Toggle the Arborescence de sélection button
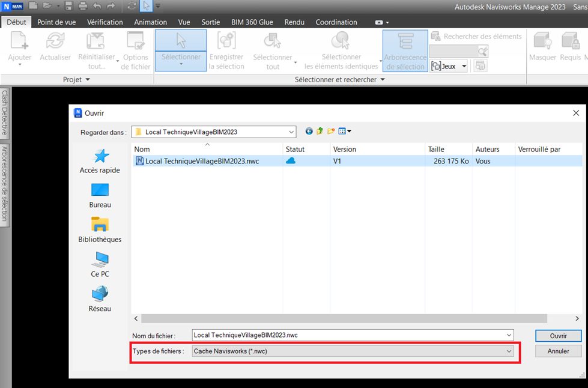Screen dimensions: 588x388 [x=405, y=50]
